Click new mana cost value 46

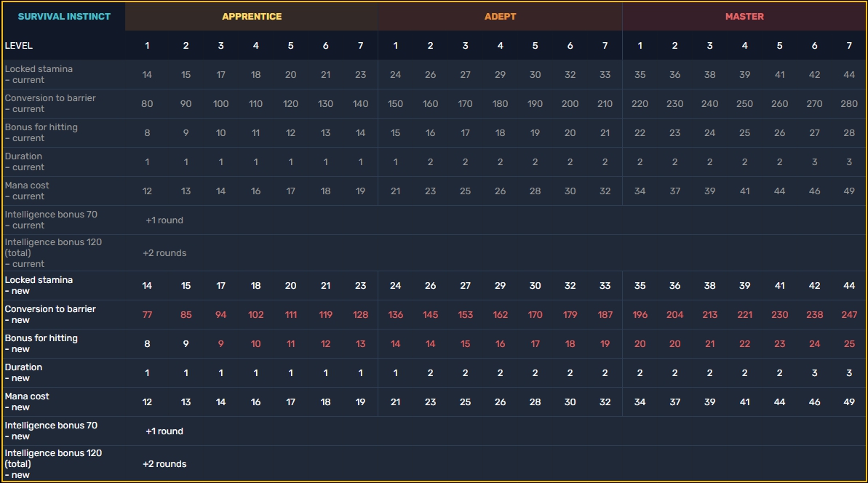(x=814, y=402)
